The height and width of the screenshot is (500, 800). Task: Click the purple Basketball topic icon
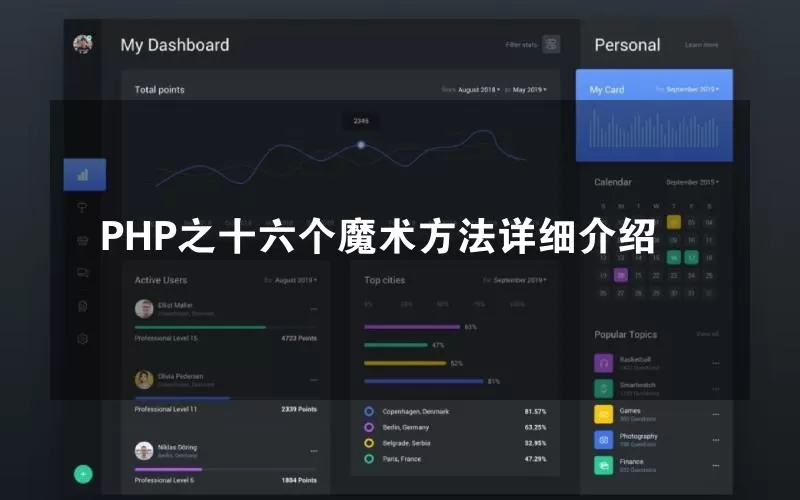pyautogui.click(x=604, y=363)
